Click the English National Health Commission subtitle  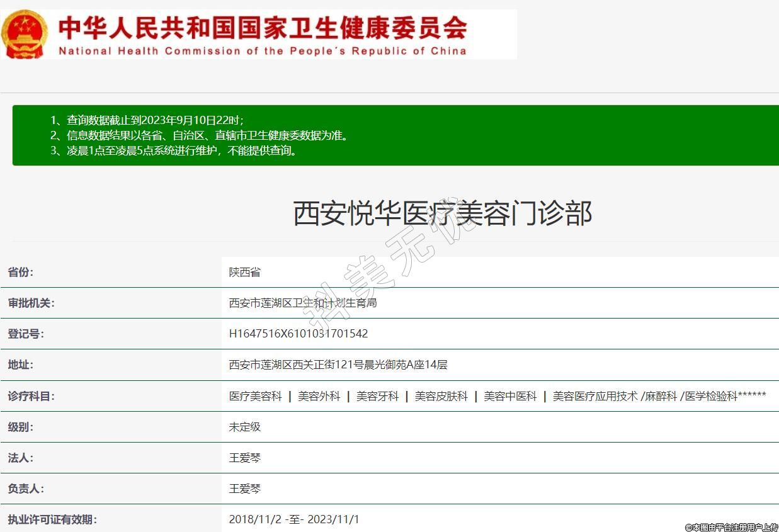coord(263,51)
